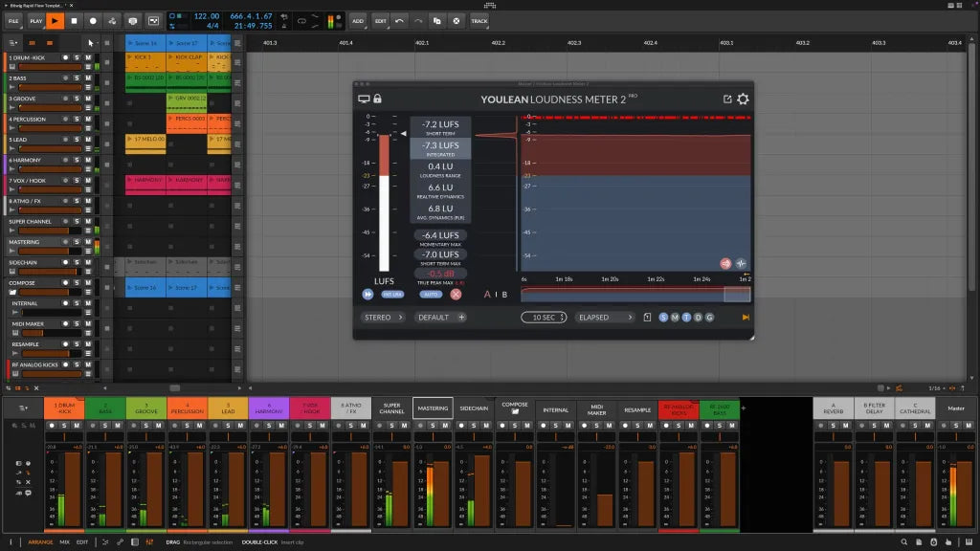Mute the SIDECHAIN track in arranger

pyautogui.click(x=88, y=262)
